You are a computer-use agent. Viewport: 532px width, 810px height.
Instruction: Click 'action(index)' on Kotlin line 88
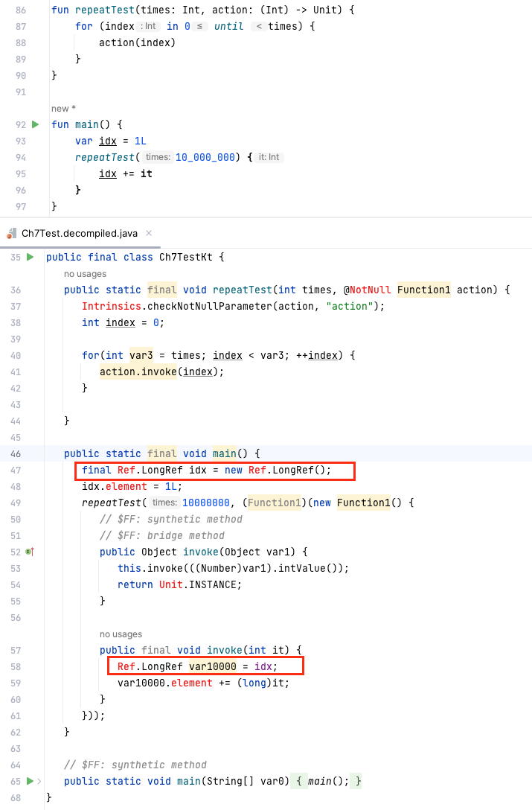[x=138, y=42]
